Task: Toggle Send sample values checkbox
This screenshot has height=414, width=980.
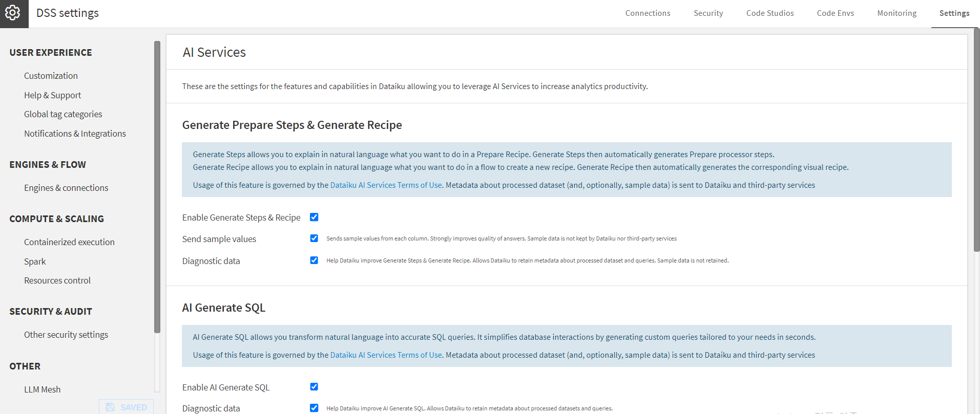Action: tap(314, 238)
